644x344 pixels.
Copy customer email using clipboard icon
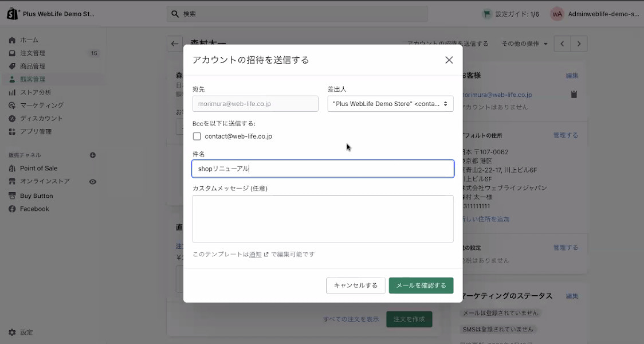pyautogui.click(x=574, y=94)
